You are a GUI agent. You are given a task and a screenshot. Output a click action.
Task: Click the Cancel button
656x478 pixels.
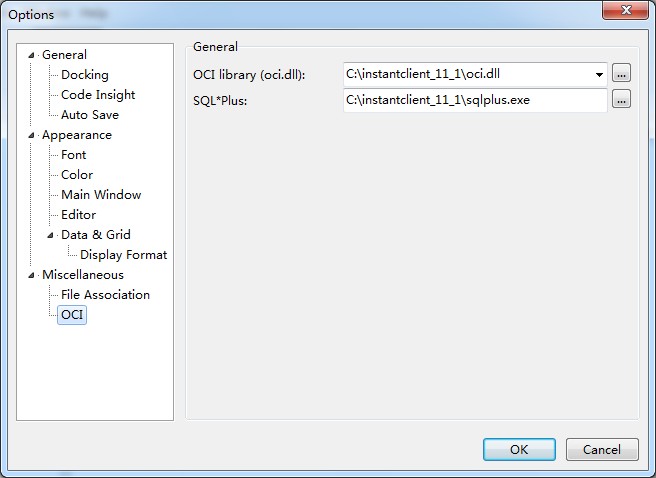pos(601,450)
